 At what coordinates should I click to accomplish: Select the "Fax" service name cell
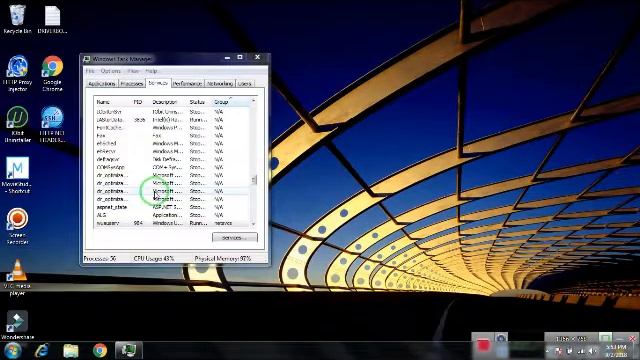101,136
